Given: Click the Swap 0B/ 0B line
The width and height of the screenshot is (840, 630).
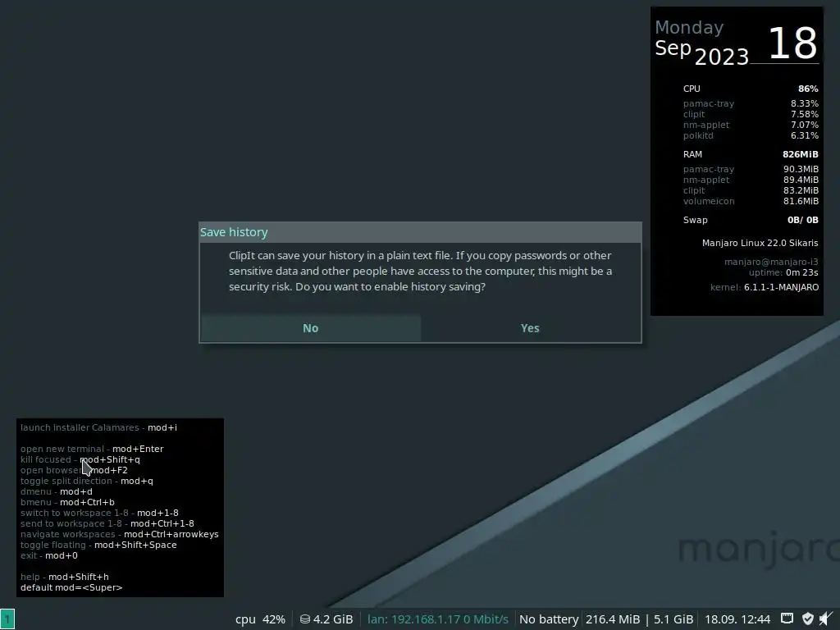Looking at the screenshot, I should coord(751,220).
